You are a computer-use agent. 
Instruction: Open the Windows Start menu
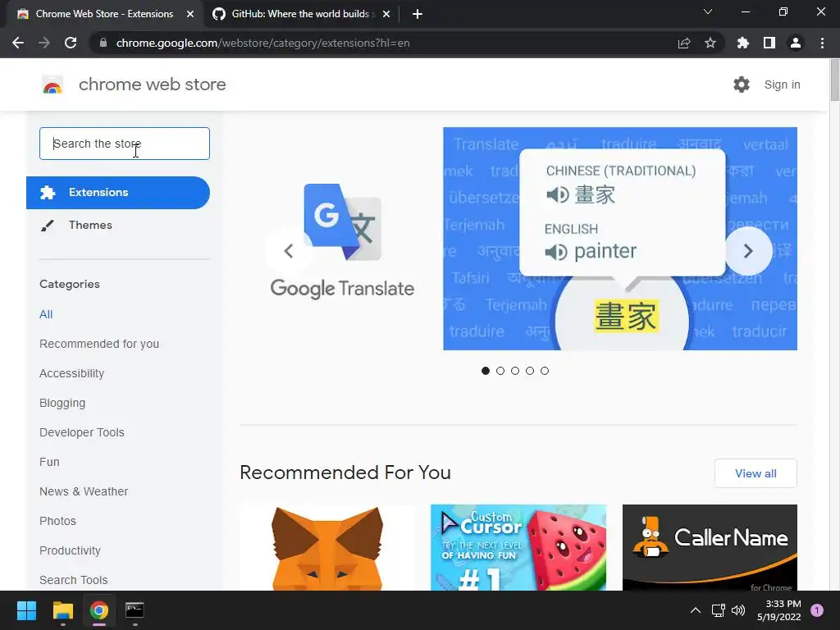[x=26, y=610]
